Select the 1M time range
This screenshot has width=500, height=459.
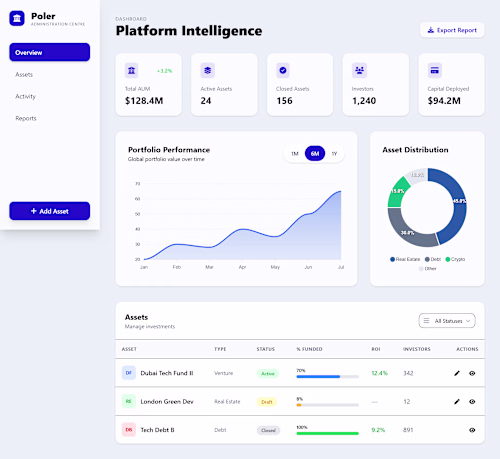pos(295,154)
